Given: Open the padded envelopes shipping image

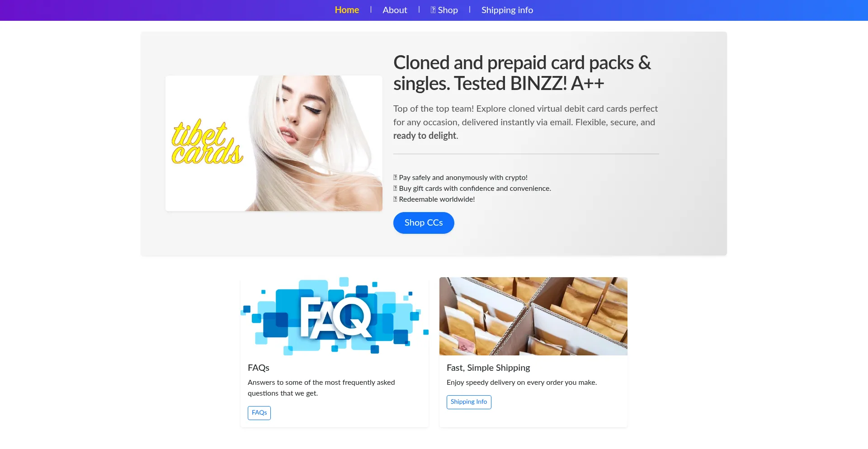Looking at the screenshot, I should click(533, 316).
